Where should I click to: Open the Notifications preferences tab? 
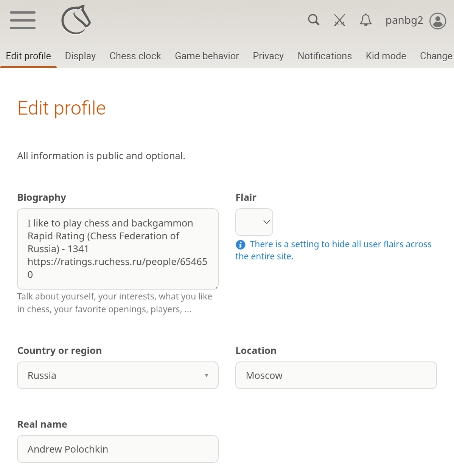[325, 56]
